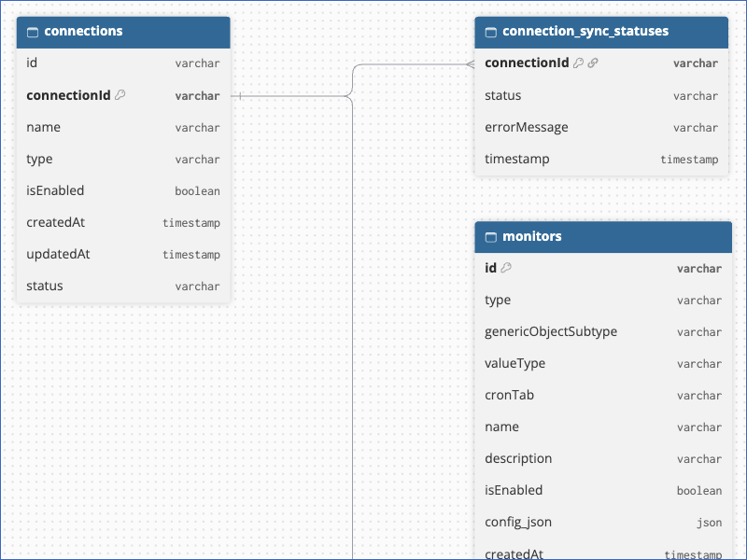Click the cronTab column in monitors
This screenshot has height=560, width=747.
point(603,395)
